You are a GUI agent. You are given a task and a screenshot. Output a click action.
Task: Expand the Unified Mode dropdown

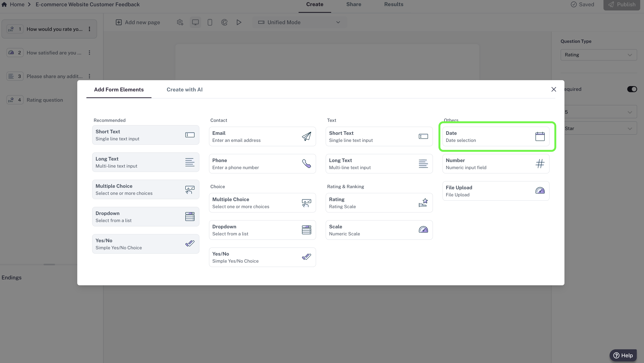299,22
